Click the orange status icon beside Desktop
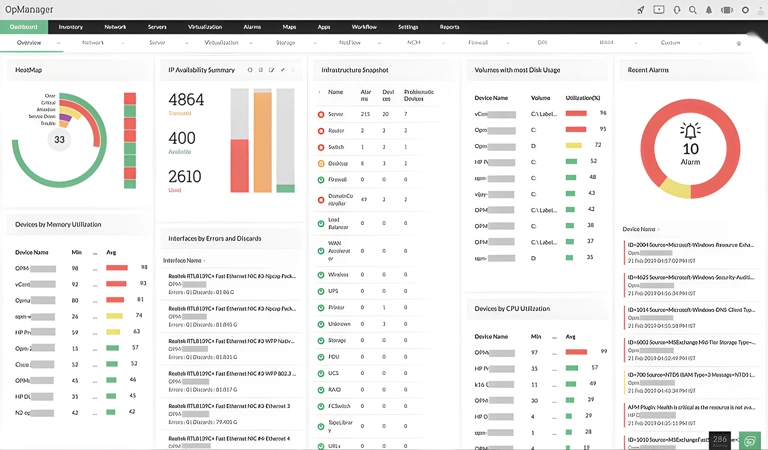The image size is (768, 450). [x=321, y=164]
